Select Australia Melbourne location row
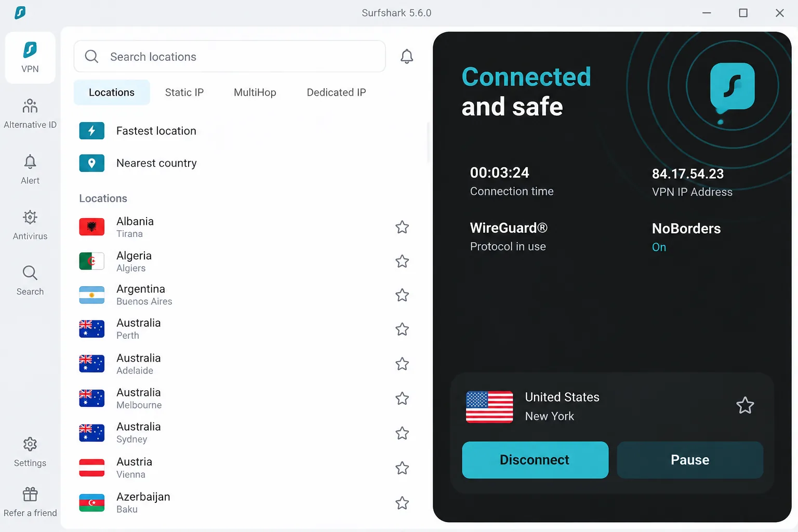The height and width of the screenshot is (532, 798). (x=244, y=398)
